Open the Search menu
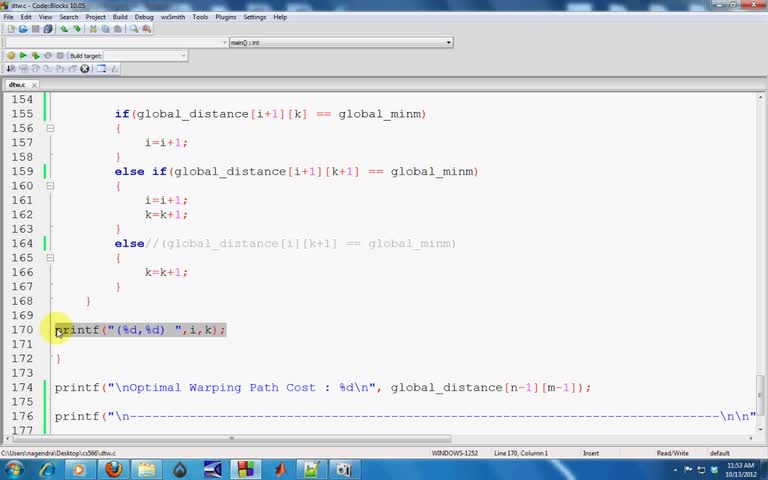Screen dimensions: 768x480 69,17
